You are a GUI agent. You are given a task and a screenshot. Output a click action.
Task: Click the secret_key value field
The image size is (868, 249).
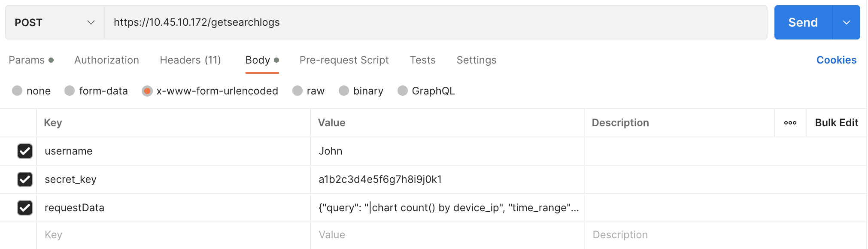446,179
